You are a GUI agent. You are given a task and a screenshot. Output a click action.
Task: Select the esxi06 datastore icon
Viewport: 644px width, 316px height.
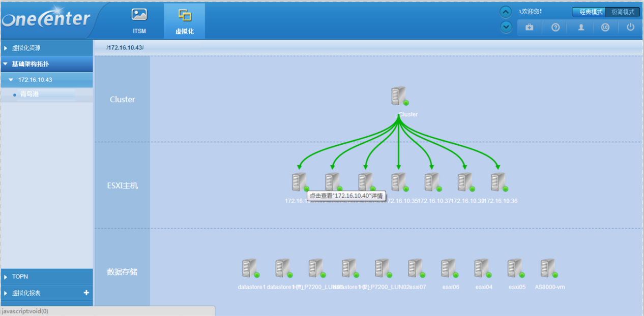(449, 268)
